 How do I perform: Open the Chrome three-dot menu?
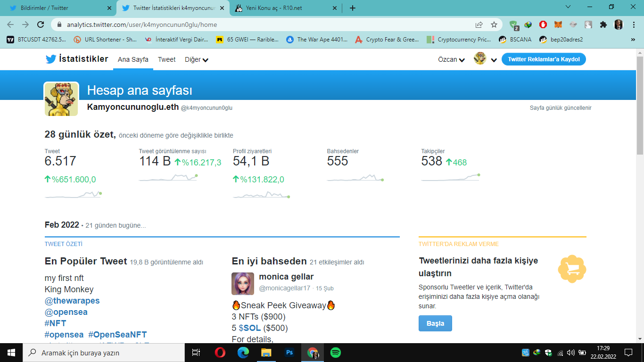pos(633,25)
